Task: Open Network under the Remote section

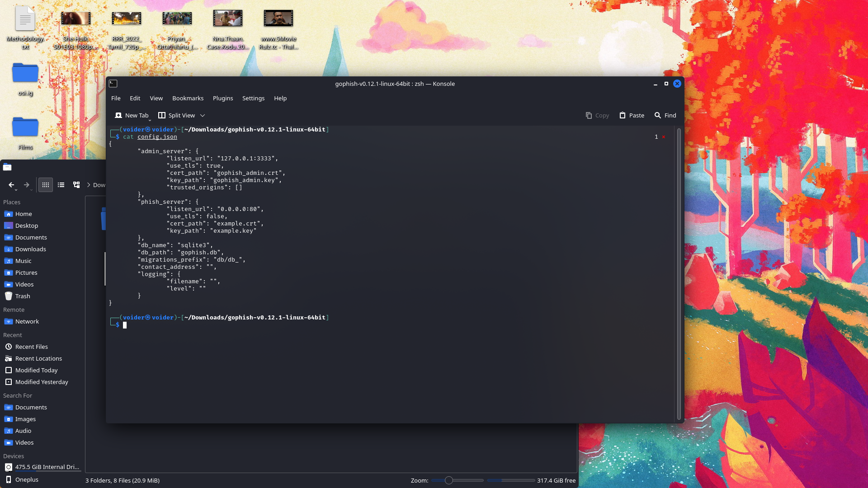Action: (x=27, y=321)
